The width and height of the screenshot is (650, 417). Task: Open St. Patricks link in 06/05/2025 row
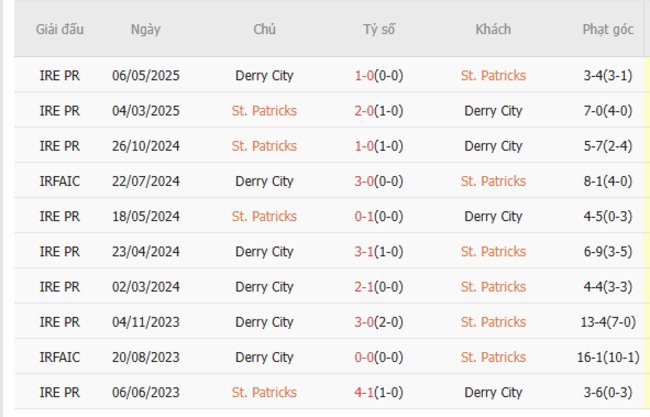(x=493, y=75)
